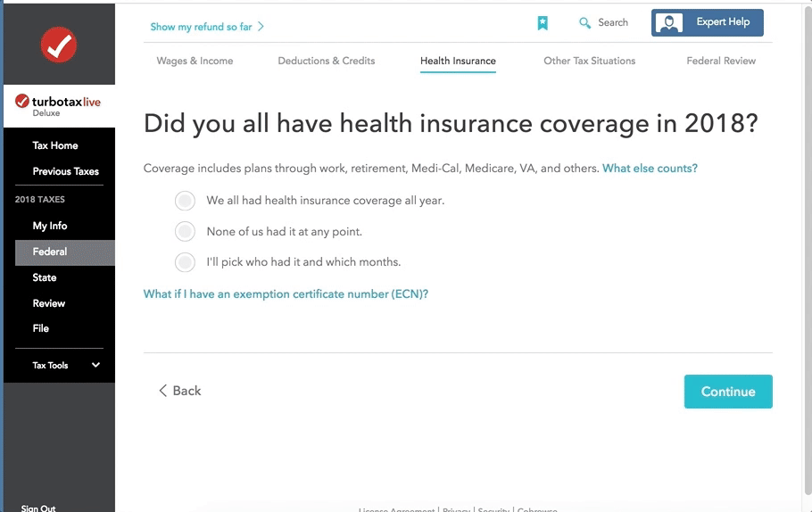812x512 pixels.
Task: Switch to Deductions & Credits tab
Action: tap(327, 61)
